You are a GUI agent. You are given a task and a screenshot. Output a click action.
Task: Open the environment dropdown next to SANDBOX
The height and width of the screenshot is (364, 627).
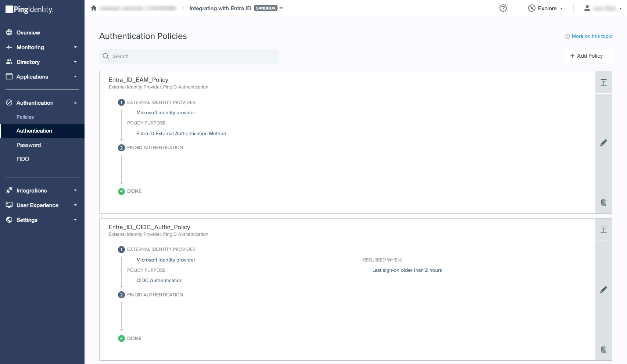281,8
